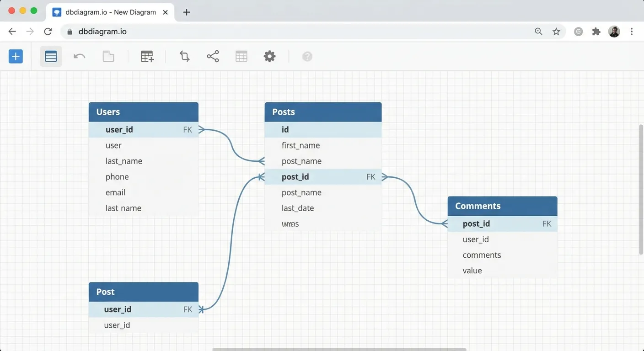Image resolution: width=644 pixels, height=351 pixels.
Task: Open the settings gear icon
Action: tap(270, 57)
